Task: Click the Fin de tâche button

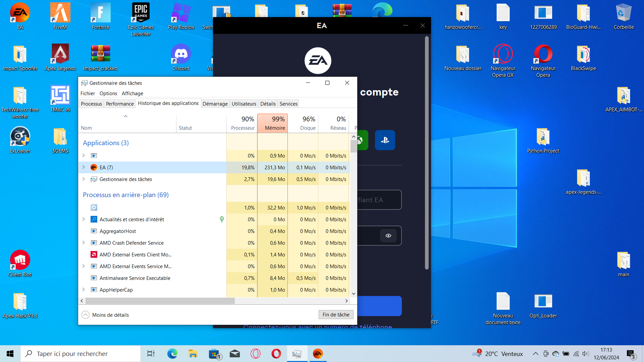Action: (336, 314)
